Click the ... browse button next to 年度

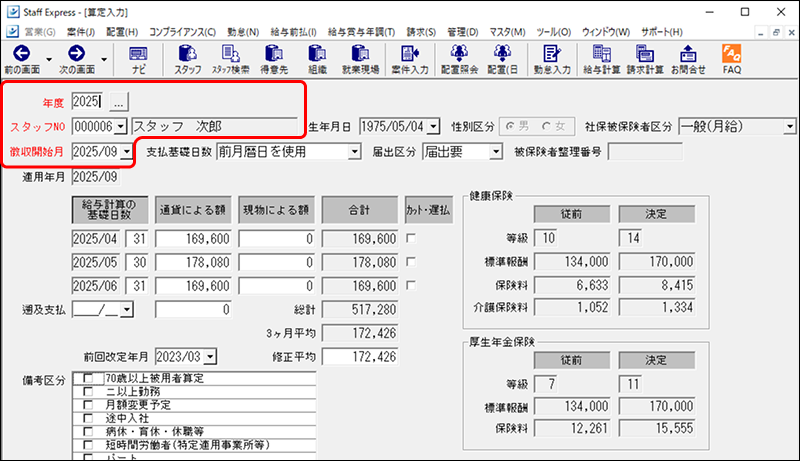[119, 102]
